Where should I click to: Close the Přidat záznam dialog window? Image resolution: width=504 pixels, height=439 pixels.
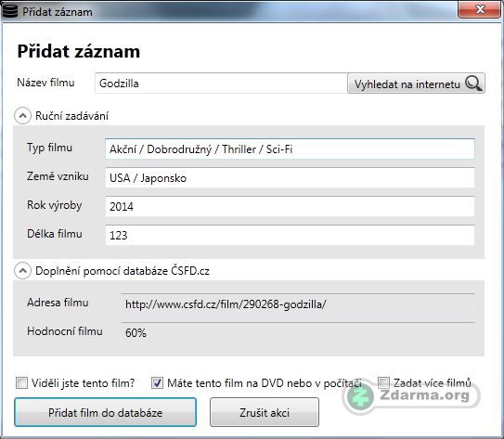click(x=479, y=9)
